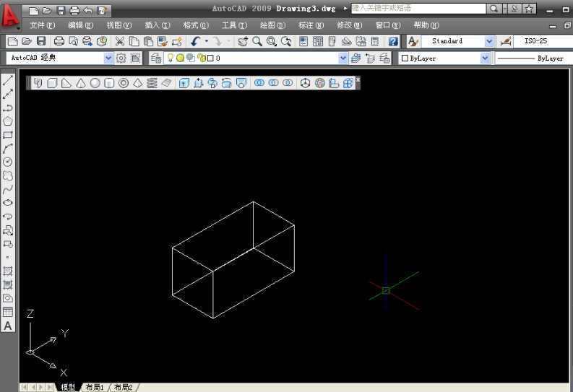The width and height of the screenshot is (573, 392).
Task: Start the 3D Rotate tool
Action: point(320,83)
